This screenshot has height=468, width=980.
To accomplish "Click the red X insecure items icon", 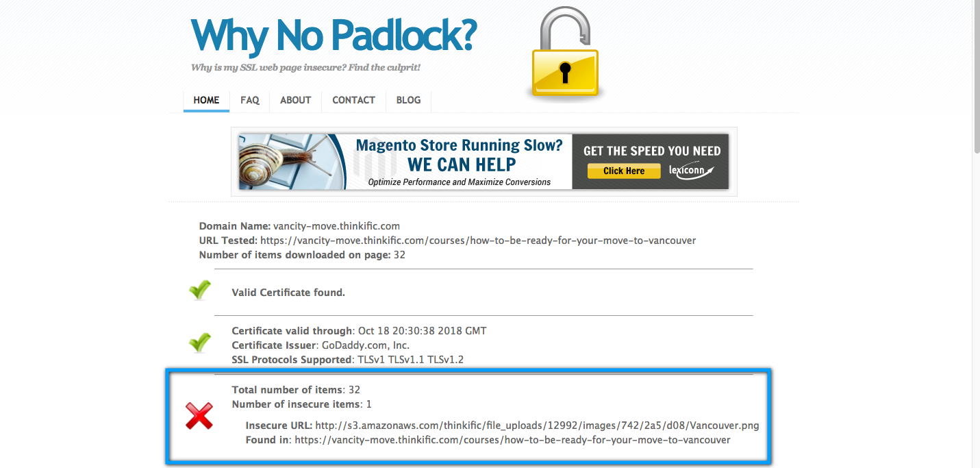I will [x=199, y=416].
